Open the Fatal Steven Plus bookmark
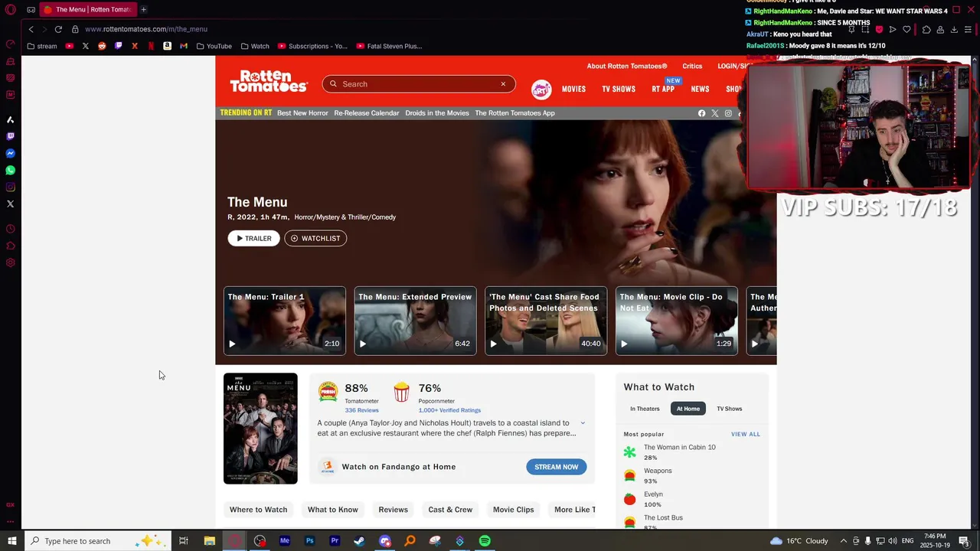Image resolution: width=980 pixels, height=551 pixels. coord(389,46)
